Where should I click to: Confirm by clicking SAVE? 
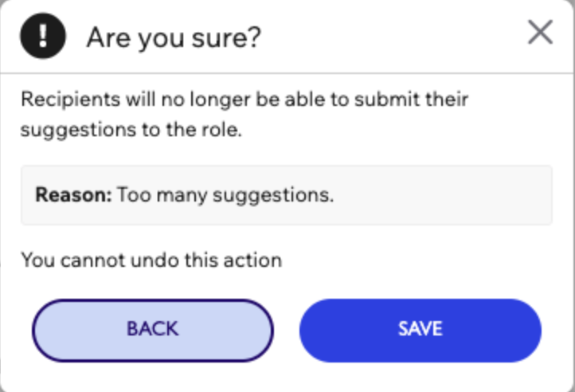[420, 331]
